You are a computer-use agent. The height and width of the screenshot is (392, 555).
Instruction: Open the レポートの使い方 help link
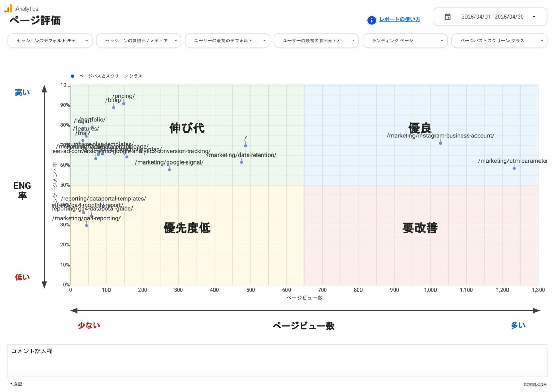[399, 20]
